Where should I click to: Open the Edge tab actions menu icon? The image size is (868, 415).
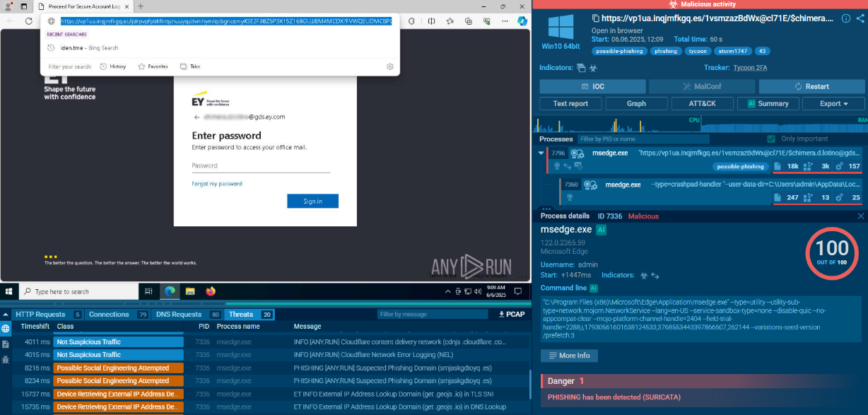click(23, 6)
